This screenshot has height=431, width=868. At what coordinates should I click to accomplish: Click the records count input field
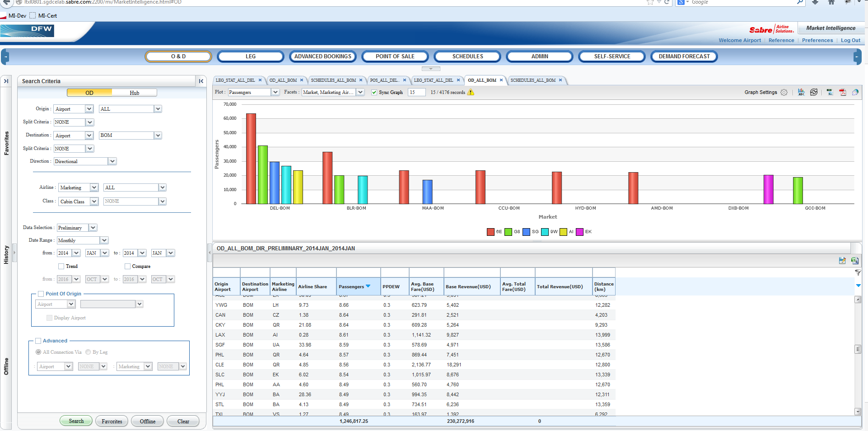click(x=416, y=92)
